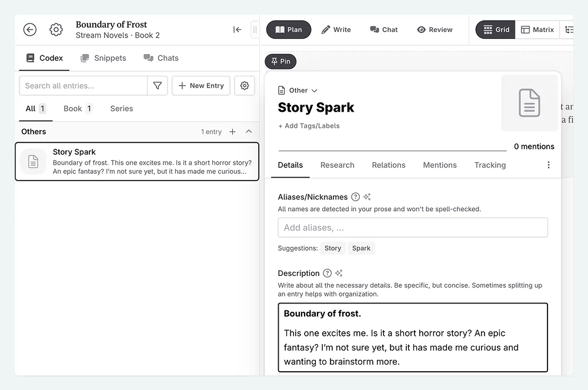Open the Other entry type dropdown

coord(298,91)
